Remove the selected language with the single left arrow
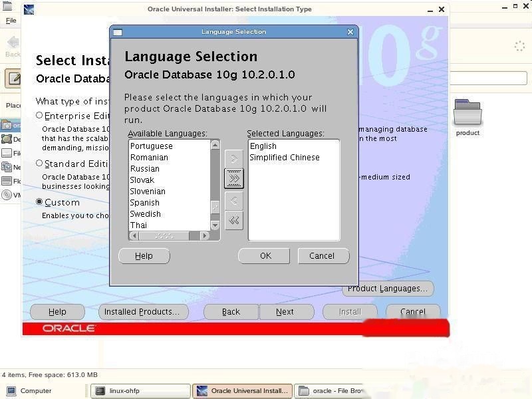532x399 pixels. tap(234, 201)
